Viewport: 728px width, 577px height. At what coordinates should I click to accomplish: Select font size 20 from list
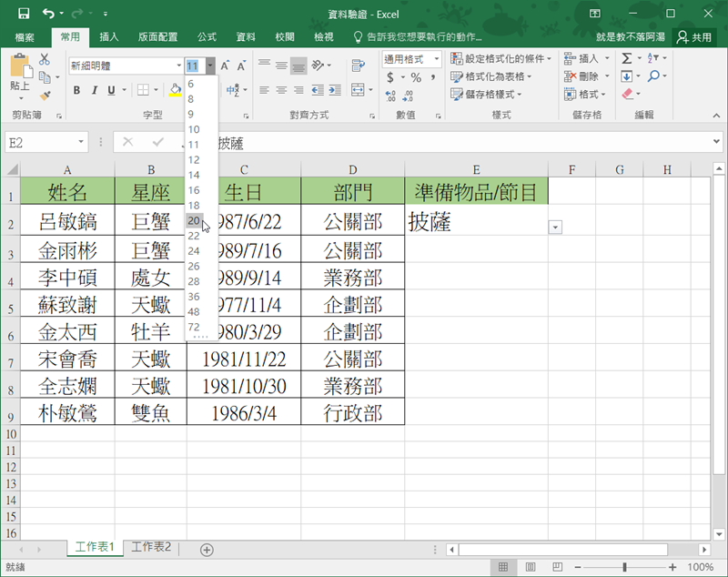[x=194, y=220]
